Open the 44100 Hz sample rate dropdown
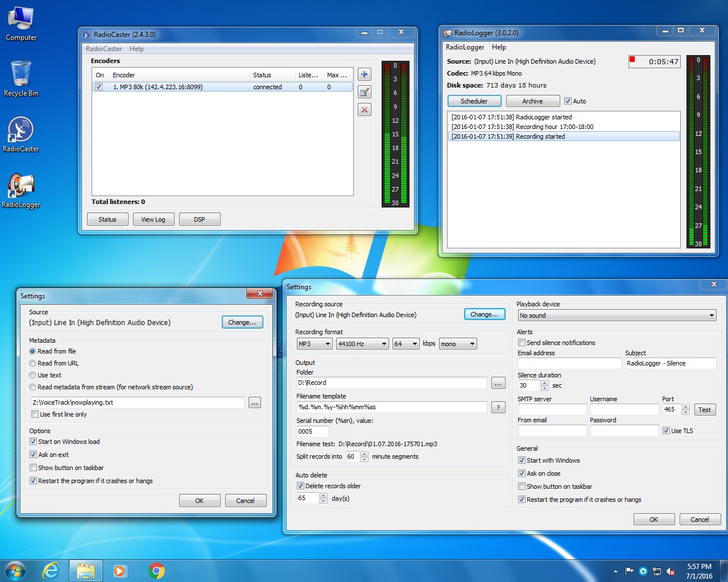This screenshot has width=728, height=582. click(x=362, y=344)
